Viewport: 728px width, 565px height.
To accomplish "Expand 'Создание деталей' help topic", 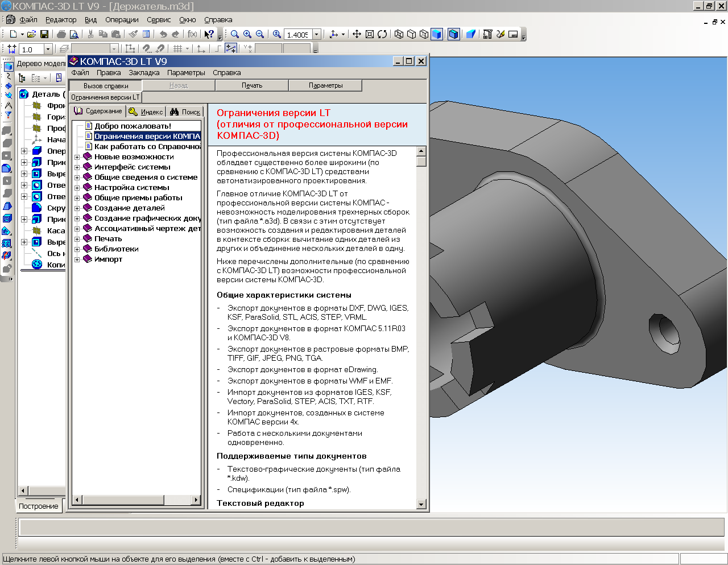I will coord(77,208).
